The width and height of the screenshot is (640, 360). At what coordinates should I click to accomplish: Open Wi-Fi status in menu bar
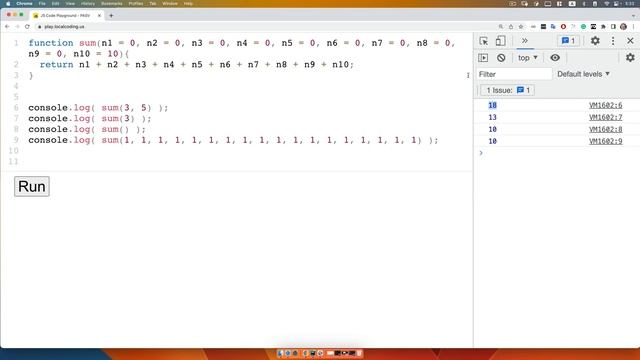tap(607, 3)
